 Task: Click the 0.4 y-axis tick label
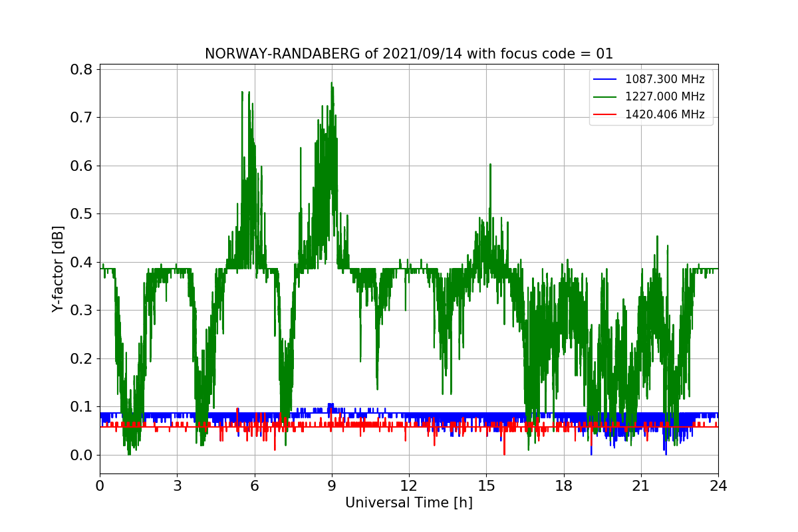(x=82, y=262)
